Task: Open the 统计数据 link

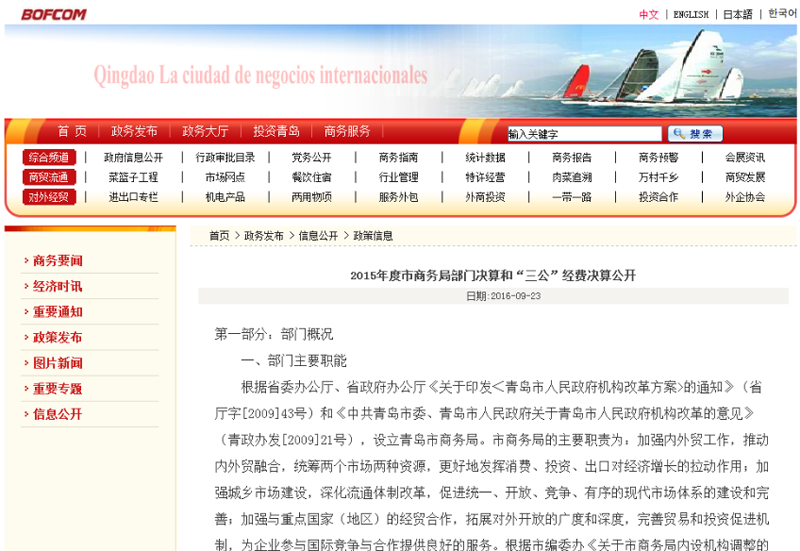Action: 485,157
